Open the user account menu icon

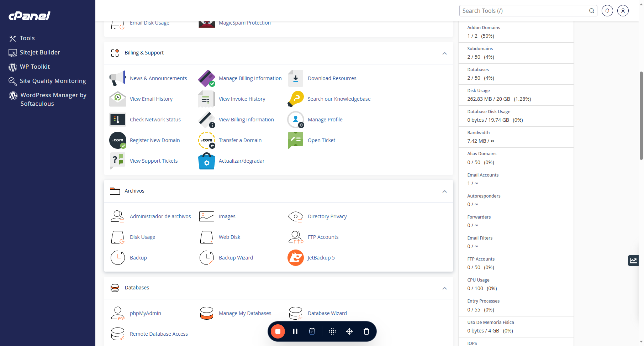point(623,11)
